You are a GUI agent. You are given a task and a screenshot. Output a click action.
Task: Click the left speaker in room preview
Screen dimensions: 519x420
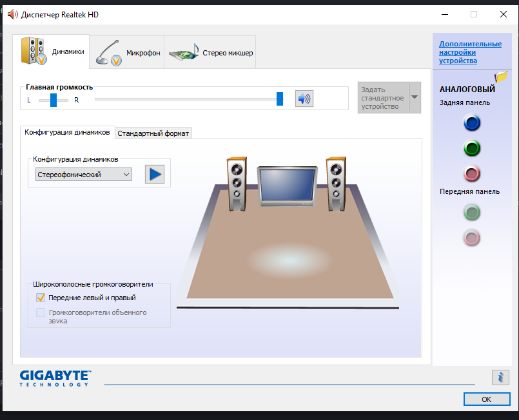(x=237, y=184)
